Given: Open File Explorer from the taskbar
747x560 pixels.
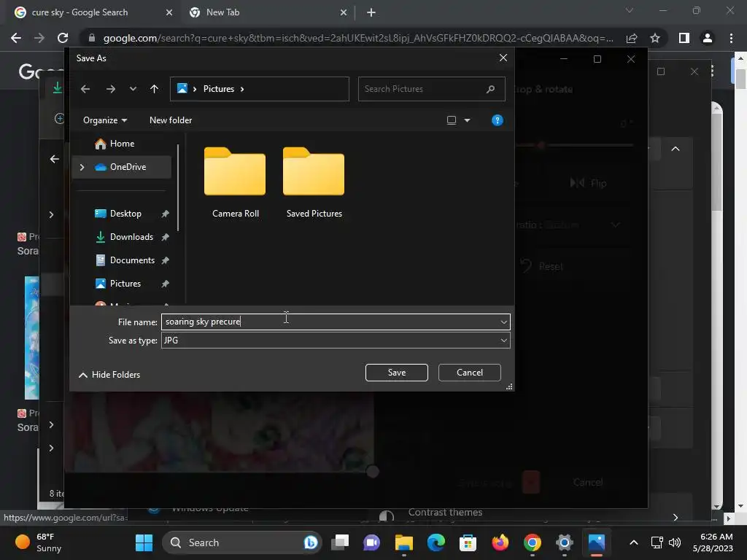Looking at the screenshot, I should (x=404, y=542).
